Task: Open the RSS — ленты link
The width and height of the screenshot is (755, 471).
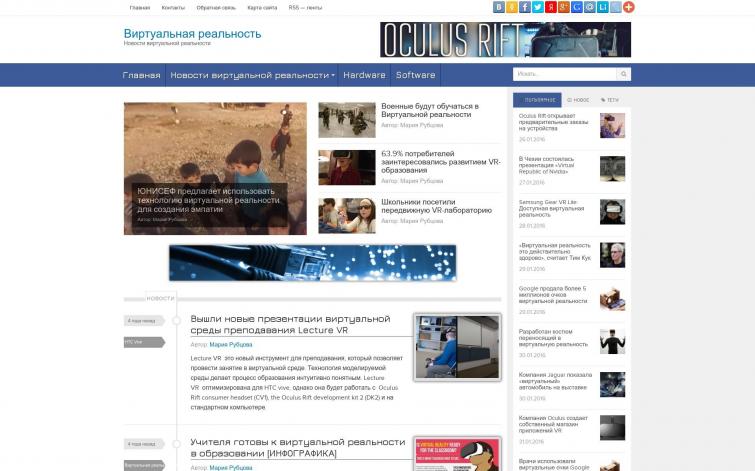Action: click(x=305, y=8)
